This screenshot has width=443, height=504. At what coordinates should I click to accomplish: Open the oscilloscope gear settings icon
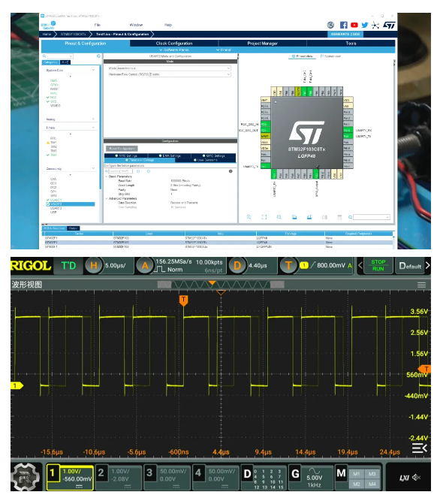pos(26,477)
